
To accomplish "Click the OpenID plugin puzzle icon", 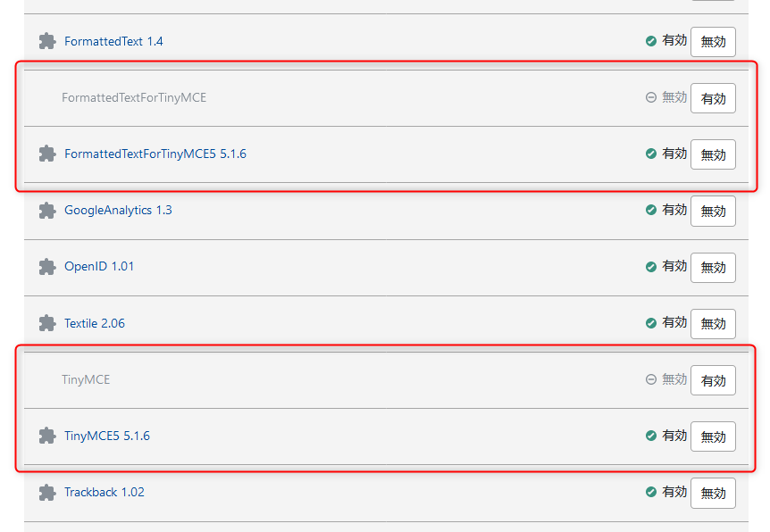I will tap(47, 267).
